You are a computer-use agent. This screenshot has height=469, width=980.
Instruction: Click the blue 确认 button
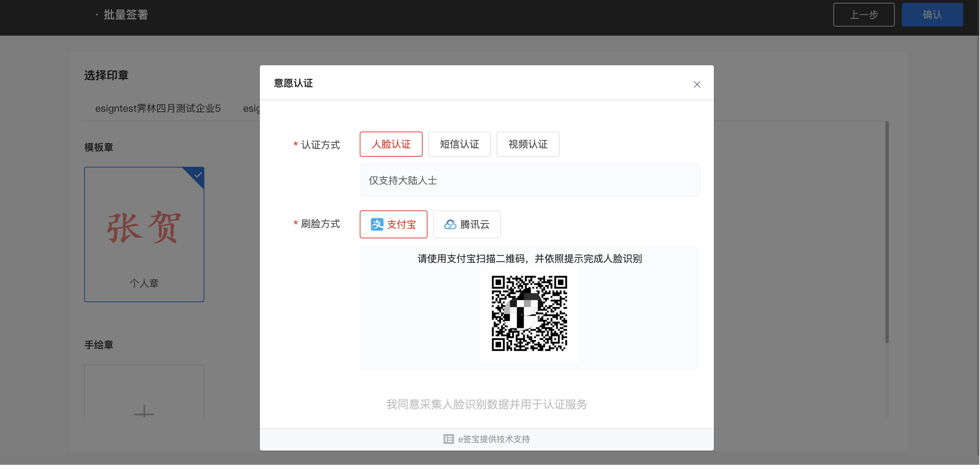[932, 15]
